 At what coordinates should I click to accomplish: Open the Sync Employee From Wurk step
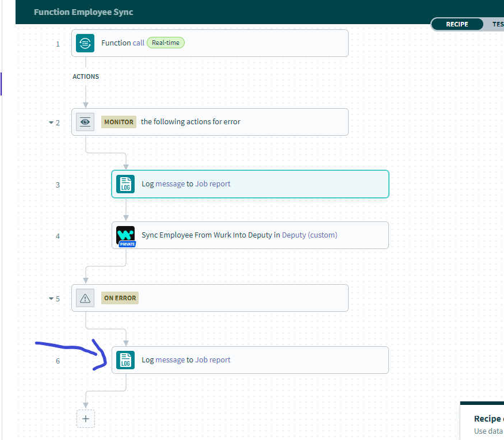coord(207,235)
